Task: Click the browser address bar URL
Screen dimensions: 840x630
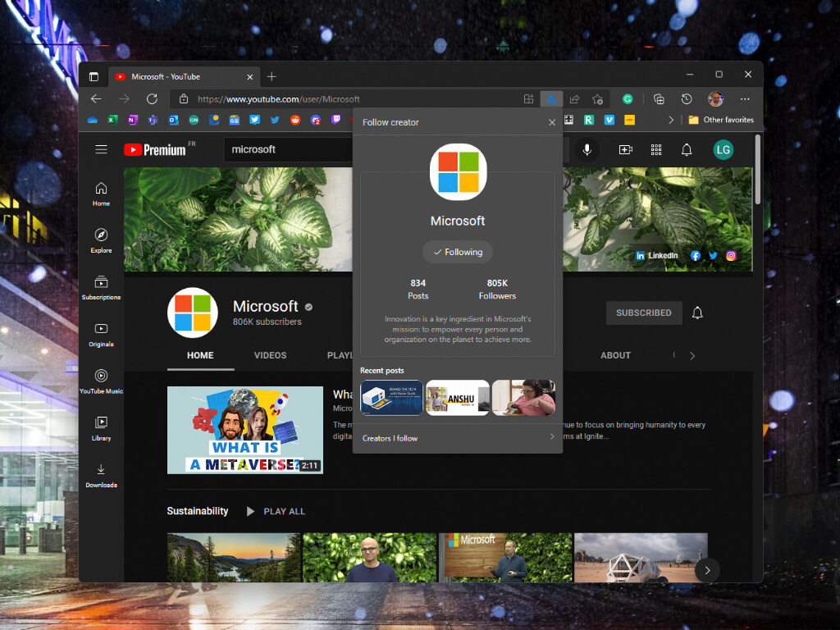Action: pos(279,99)
